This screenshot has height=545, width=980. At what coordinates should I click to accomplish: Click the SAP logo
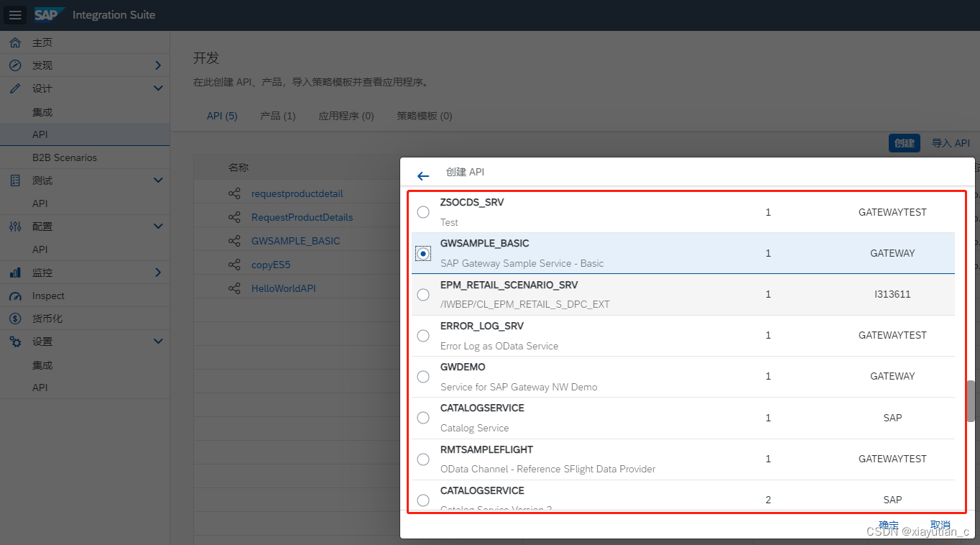tap(49, 14)
